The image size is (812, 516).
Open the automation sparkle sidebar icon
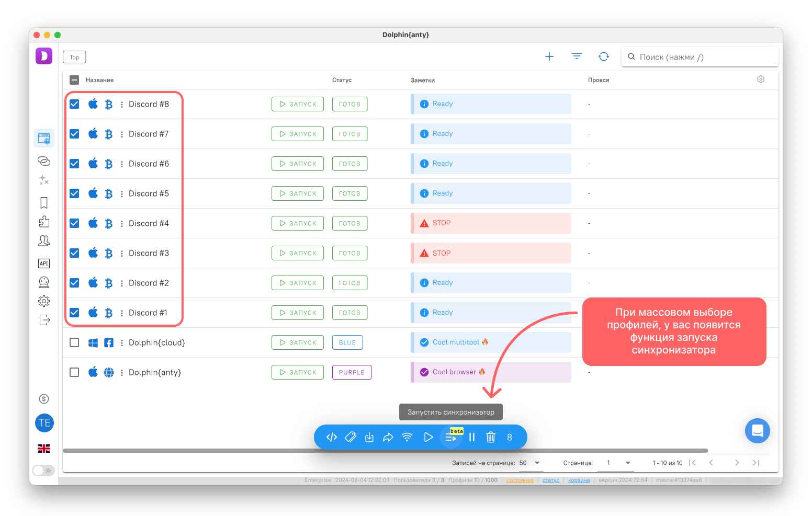click(44, 180)
